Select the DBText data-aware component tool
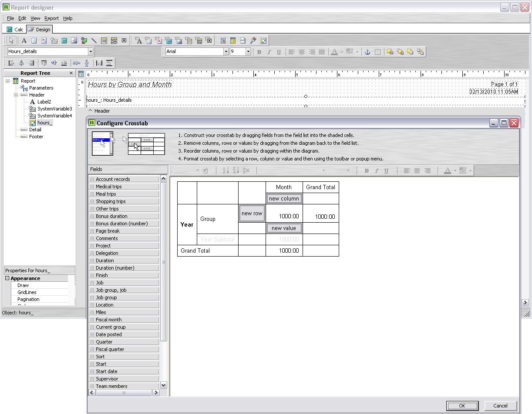Screen dimensions: 532x414 click(138, 40)
